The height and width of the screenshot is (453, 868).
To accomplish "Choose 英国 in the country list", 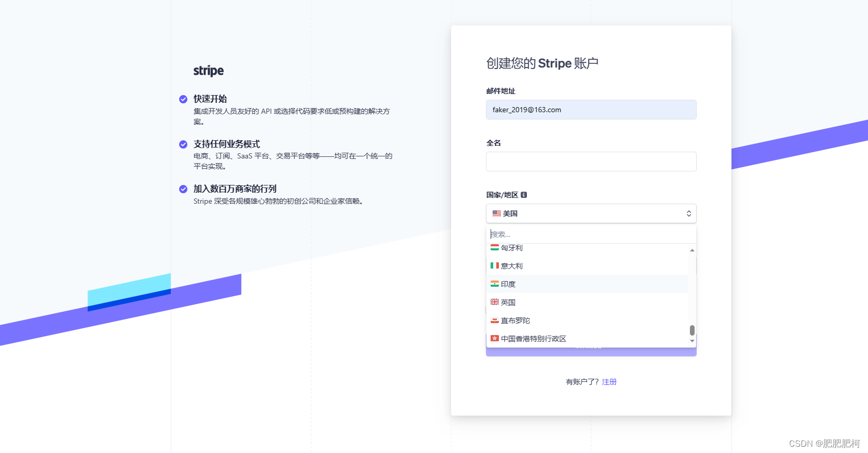I will [588, 302].
